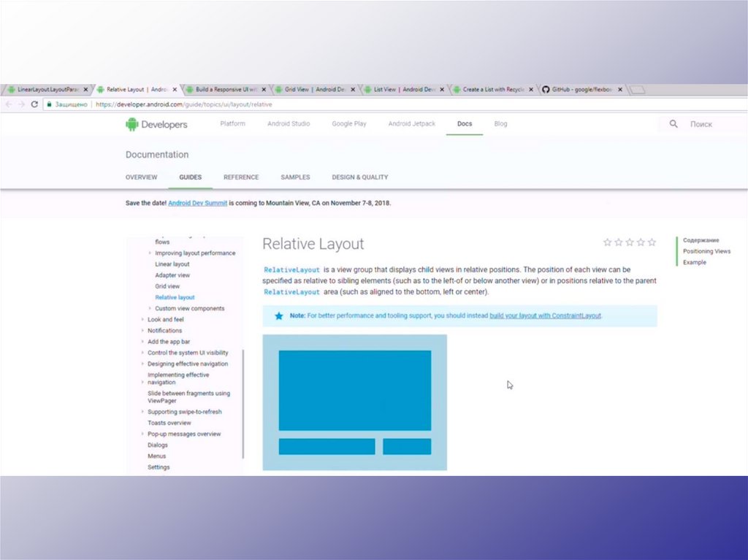Rate page with fourth star

641,242
